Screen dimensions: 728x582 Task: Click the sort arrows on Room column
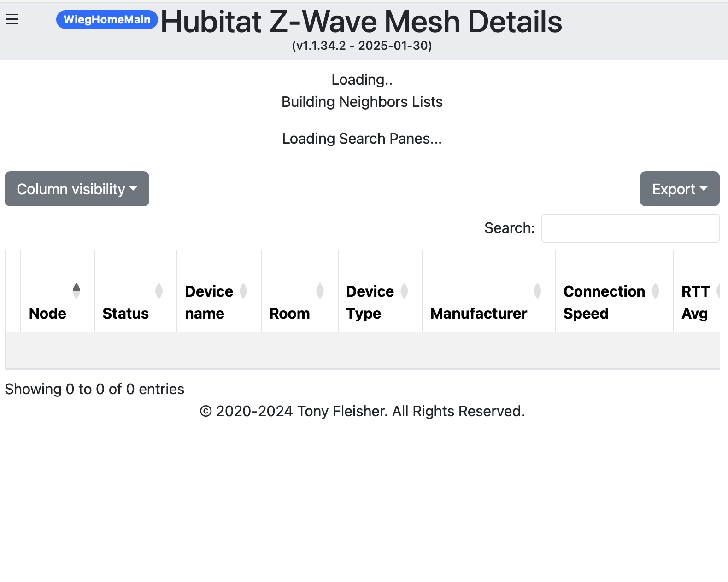coord(320,291)
